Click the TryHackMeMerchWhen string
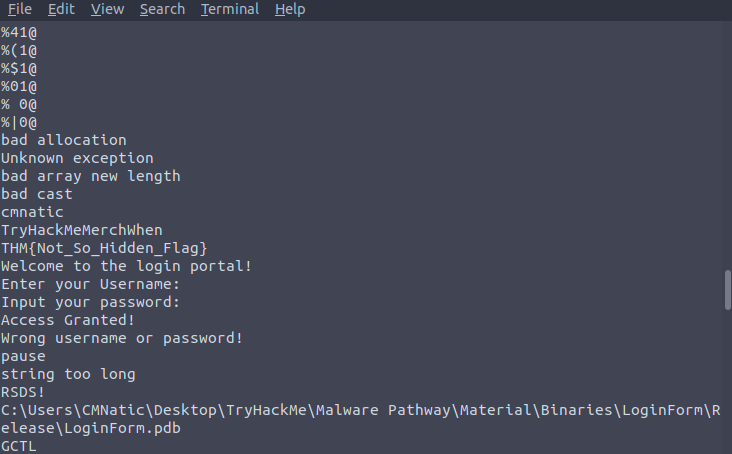This screenshot has height=454, width=732. coord(82,230)
